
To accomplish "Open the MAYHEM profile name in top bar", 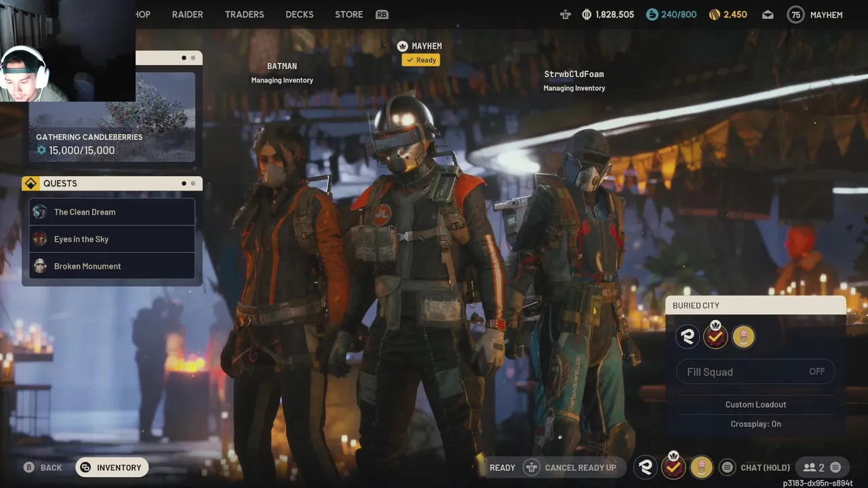I will [x=826, y=14].
